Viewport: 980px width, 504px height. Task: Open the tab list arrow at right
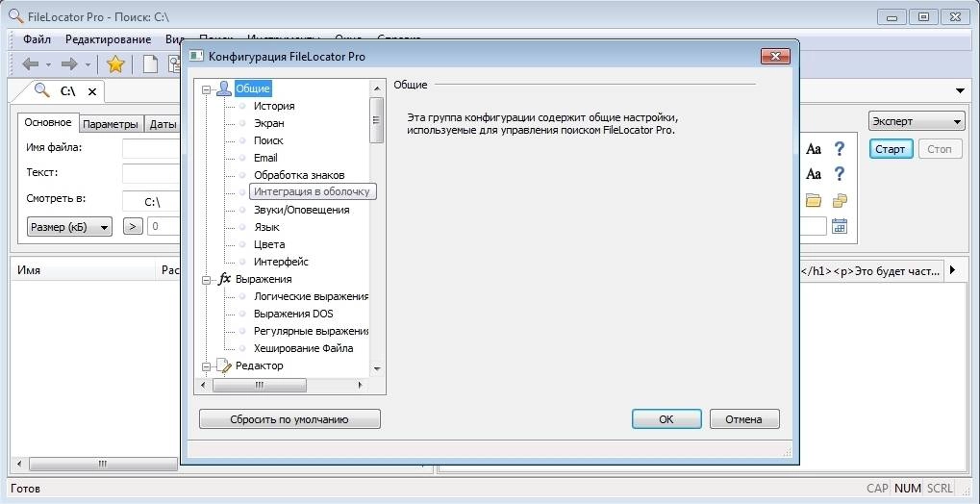pyautogui.click(x=961, y=91)
